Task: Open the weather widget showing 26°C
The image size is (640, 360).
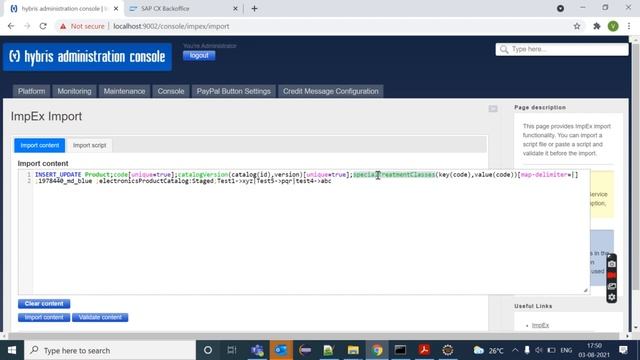Action: [x=489, y=350]
